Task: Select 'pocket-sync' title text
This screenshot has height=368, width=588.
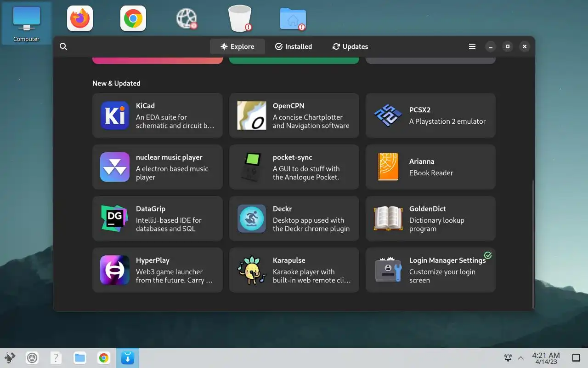Action: pos(292,157)
